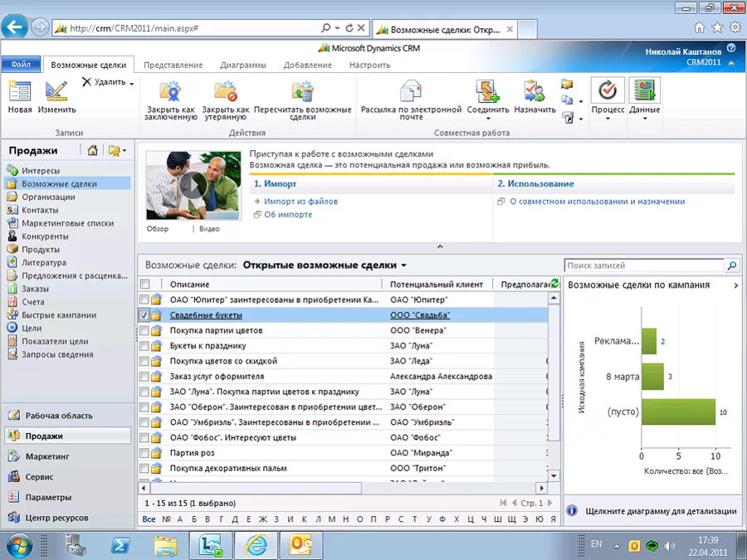Open Счета in the sidebar
This screenshot has height=560, width=747.
[x=33, y=302]
